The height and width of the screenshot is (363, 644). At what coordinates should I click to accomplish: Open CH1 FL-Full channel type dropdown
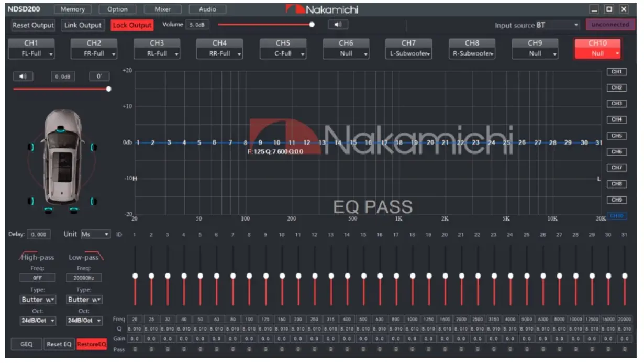pos(32,53)
